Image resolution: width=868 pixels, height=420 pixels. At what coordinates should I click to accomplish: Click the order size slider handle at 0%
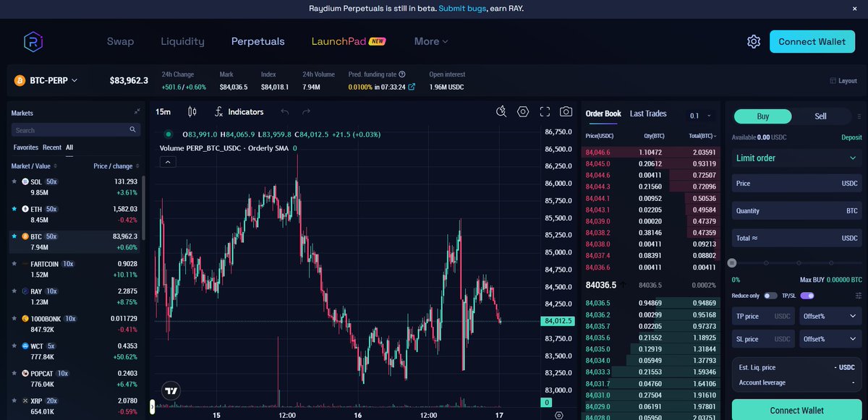pos(732,263)
